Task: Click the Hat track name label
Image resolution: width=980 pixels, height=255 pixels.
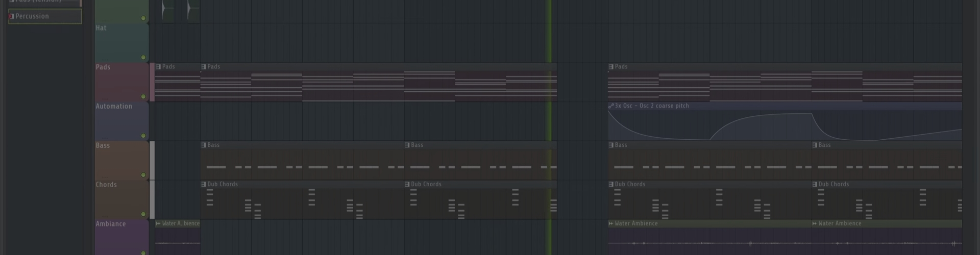Action: pyautogui.click(x=101, y=28)
